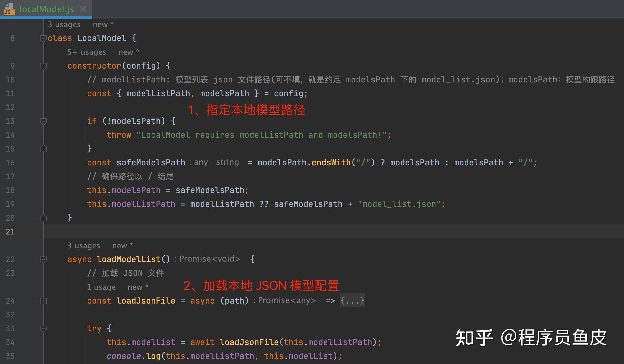Click the class name LocalModel on line 8

pos(102,38)
